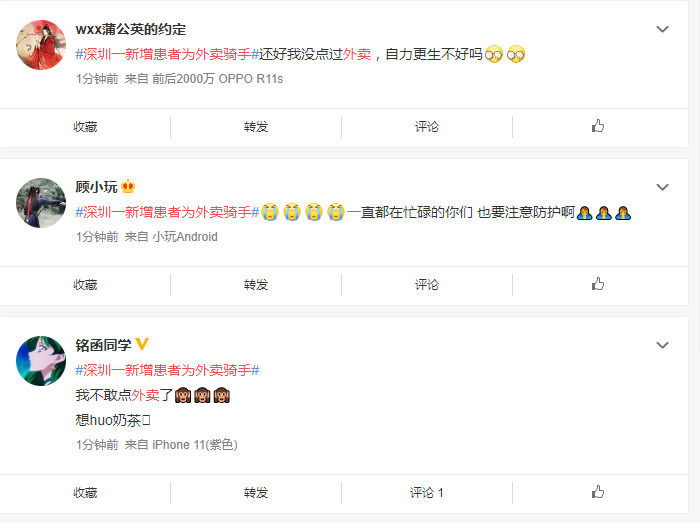Open wxx蒲公英的约定's avatar picture
Screen dimensions: 700x523
coord(41,45)
